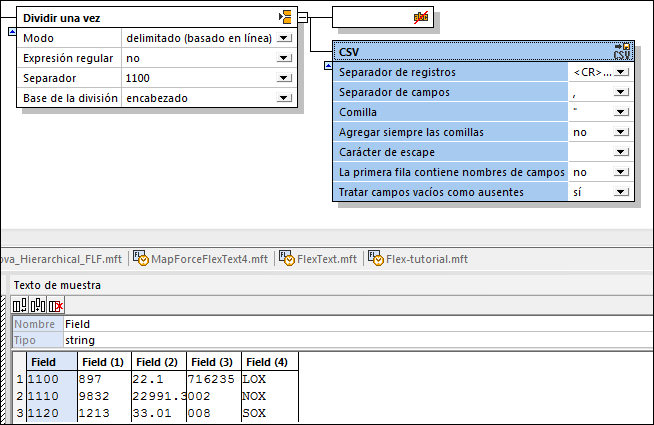This screenshot has height=425, width=654.
Task: Click the append field icon in Texto de muestra toolbar
Action: point(20,305)
